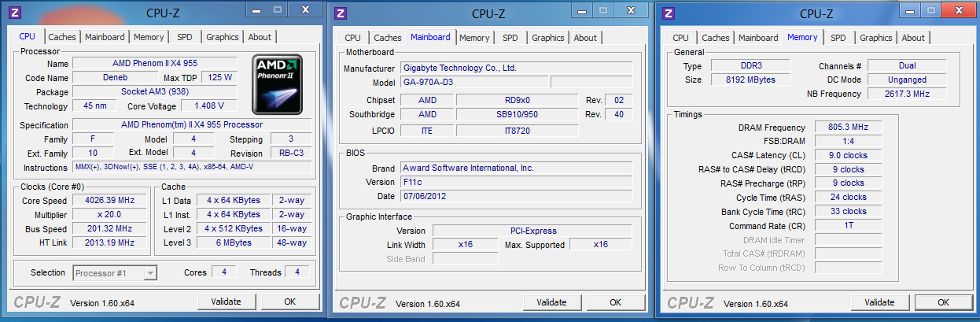Screen dimensions: 980x322
Task: Select SPD tab in the left CPU window
Action: point(185,37)
